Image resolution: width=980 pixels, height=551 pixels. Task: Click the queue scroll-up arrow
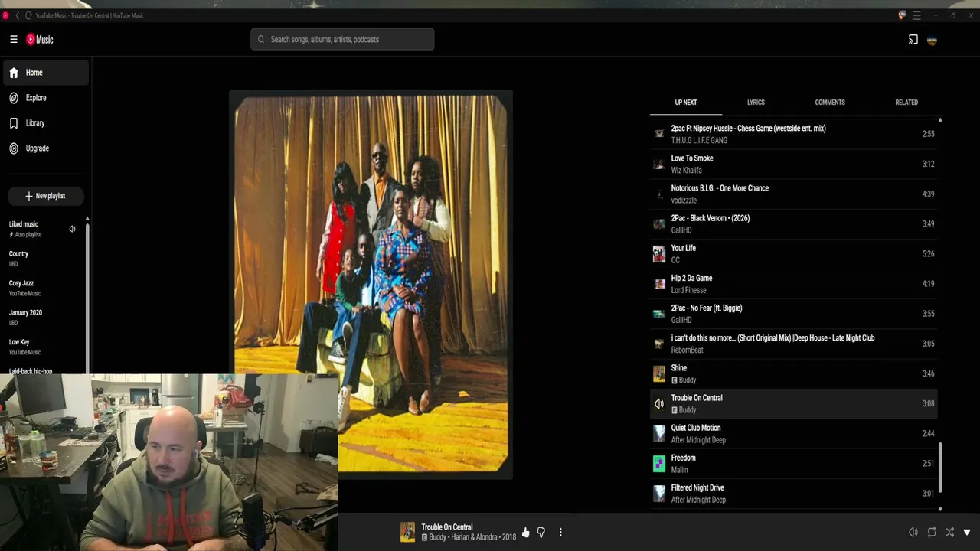coord(940,120)
